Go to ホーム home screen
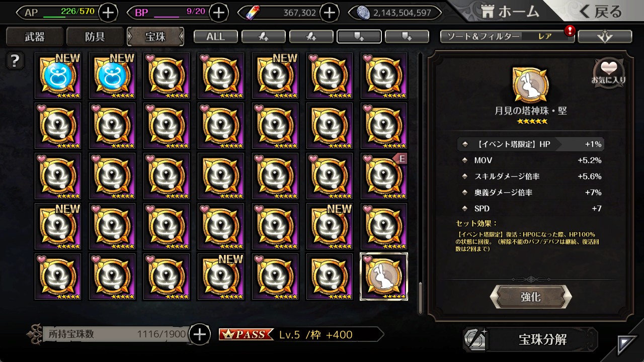 (510, 12)
